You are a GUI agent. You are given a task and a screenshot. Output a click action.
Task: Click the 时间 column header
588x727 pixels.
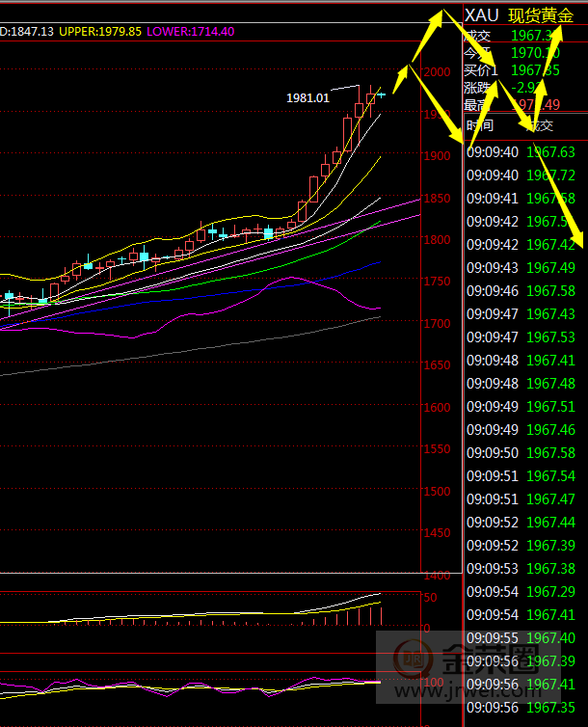pyautogui.click(x=480, y=125)
